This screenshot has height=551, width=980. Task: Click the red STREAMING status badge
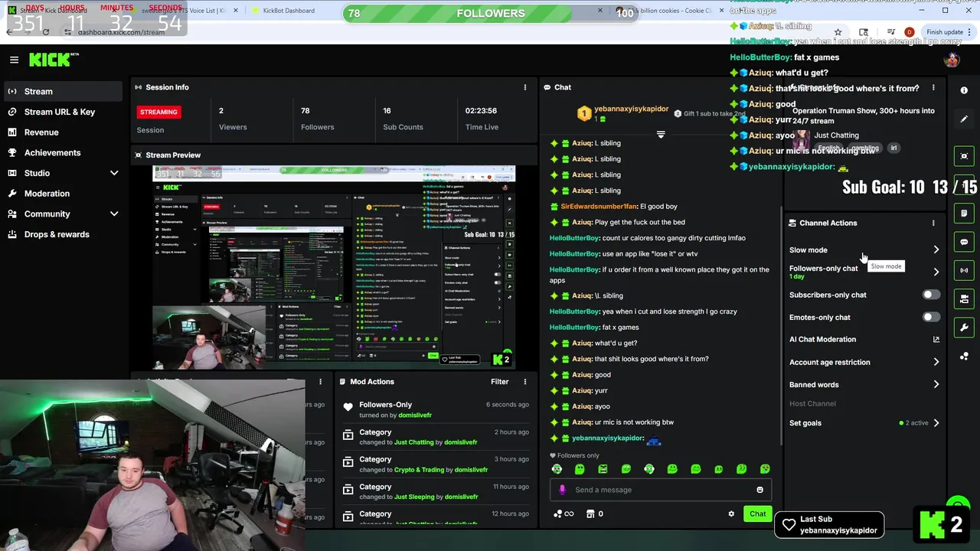[158, 112]
